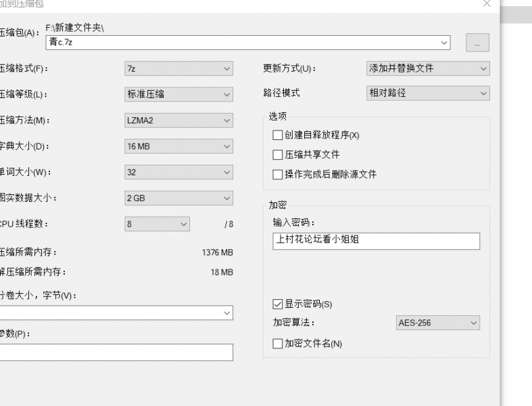Screen dimensions: 532x406
Task: Uncheck the show password checkbox
Action: coord(277,304)
